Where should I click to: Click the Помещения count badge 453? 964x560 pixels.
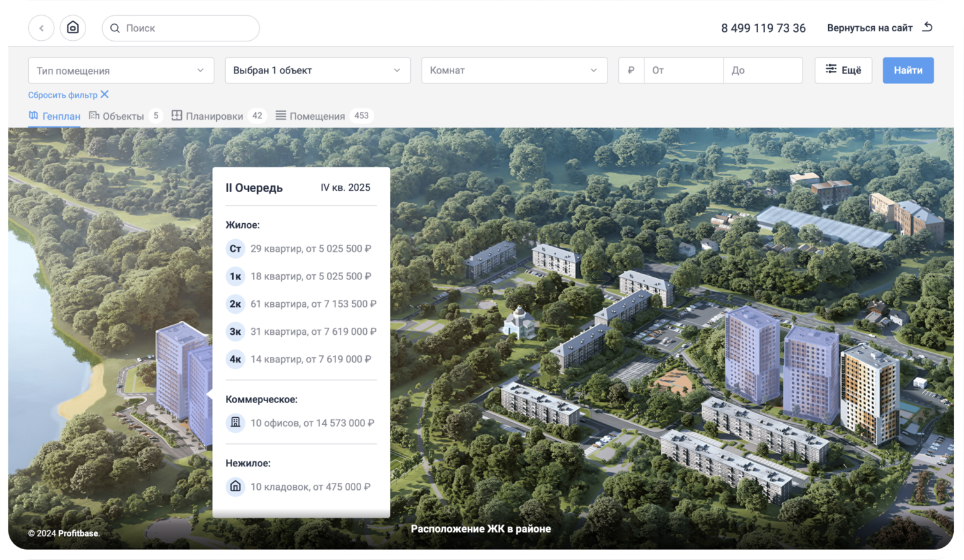(x=362, y=115)
